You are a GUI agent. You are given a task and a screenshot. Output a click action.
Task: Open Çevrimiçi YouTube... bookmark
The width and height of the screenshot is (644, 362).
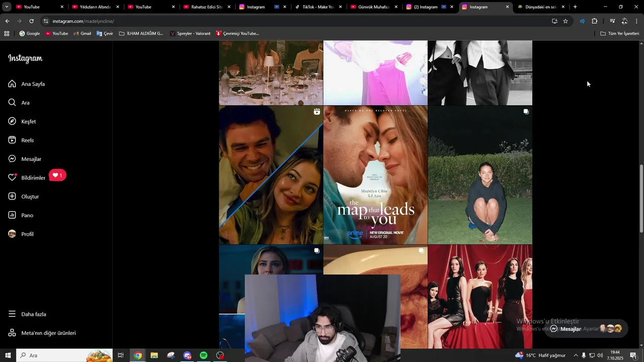click(237, 34)
